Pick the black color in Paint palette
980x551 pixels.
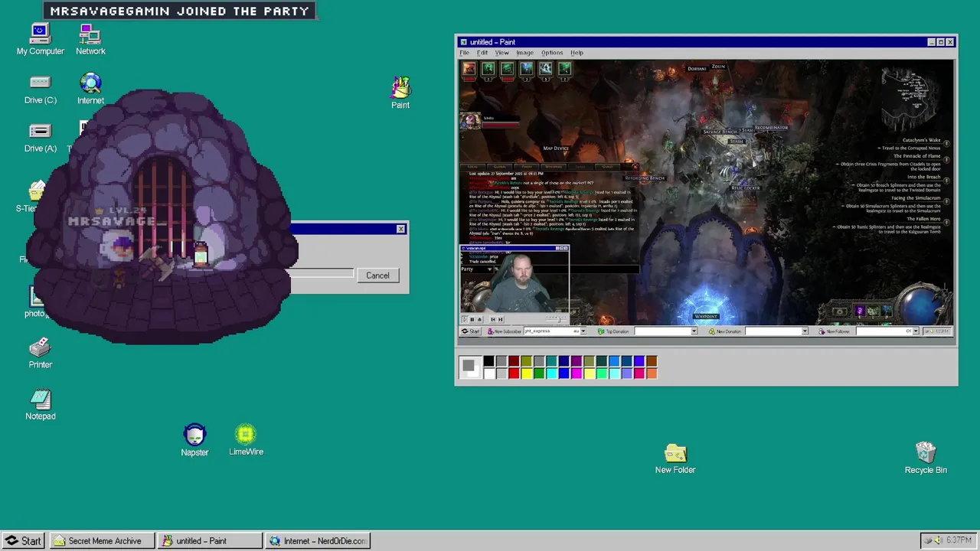[488, 360]
